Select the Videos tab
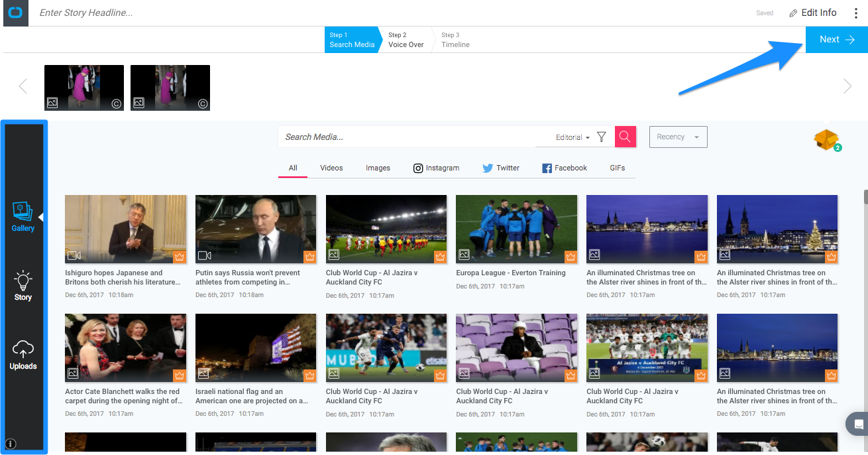This screenshot has height=455, width=868. (331, 168)
